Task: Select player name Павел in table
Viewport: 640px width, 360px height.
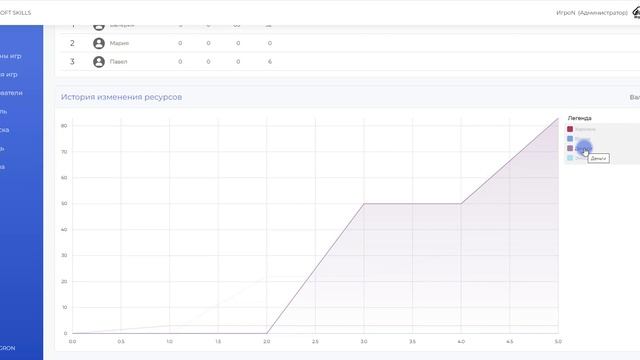Action: coord(118,62)
